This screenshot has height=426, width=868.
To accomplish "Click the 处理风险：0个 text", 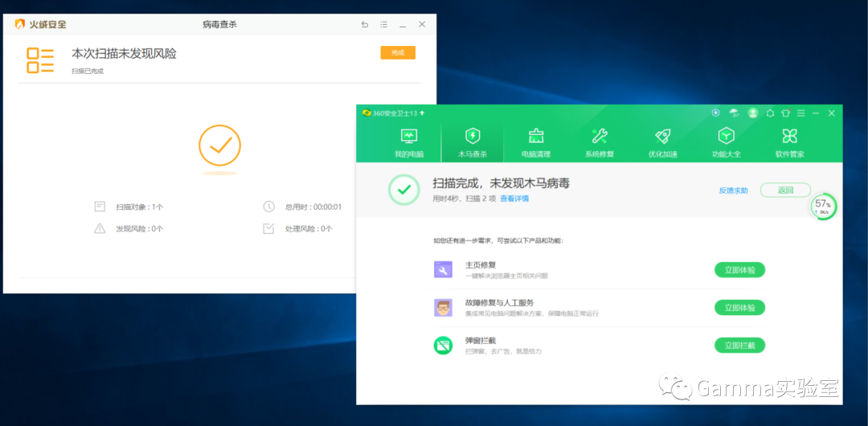I will 309,229.
